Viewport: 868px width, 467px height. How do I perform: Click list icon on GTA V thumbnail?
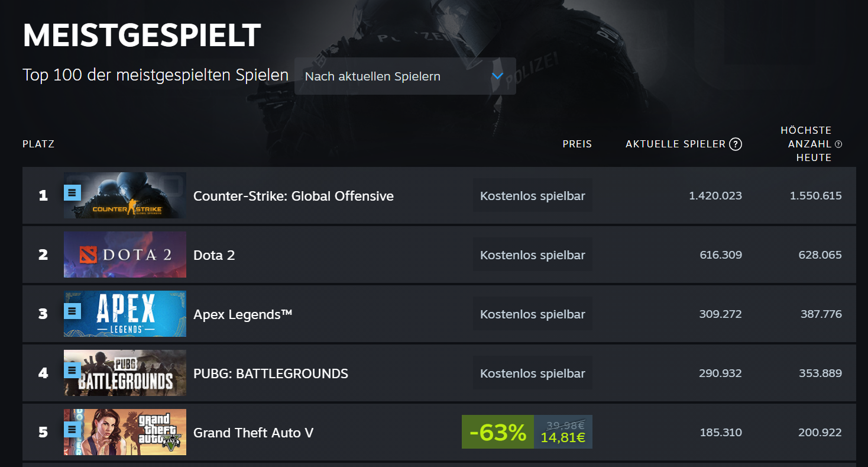[x=72, y=429]
